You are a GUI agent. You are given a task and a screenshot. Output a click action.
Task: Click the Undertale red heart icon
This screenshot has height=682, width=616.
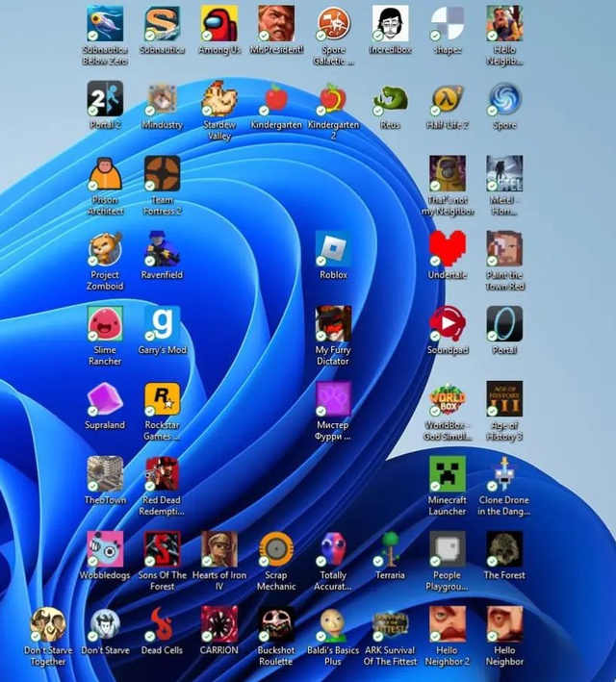448,249
